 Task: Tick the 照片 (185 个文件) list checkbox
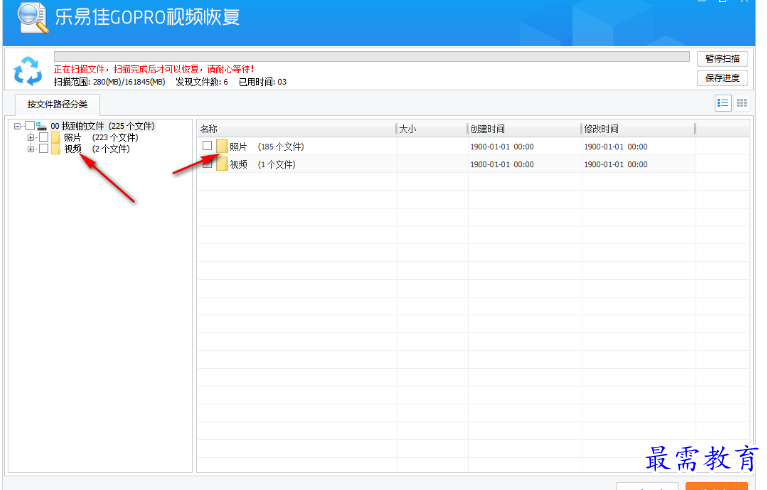click(207, 146)
